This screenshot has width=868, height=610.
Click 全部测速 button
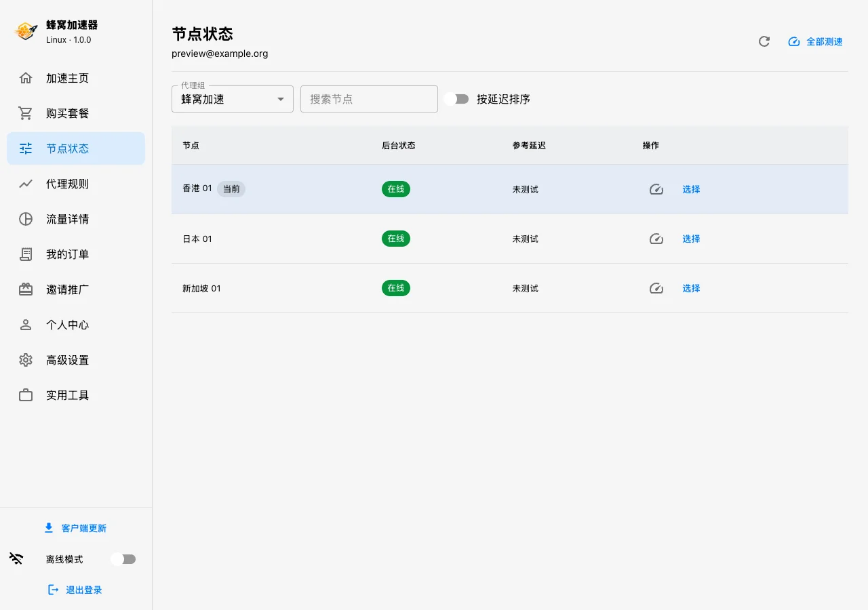(x=815, y=42)
